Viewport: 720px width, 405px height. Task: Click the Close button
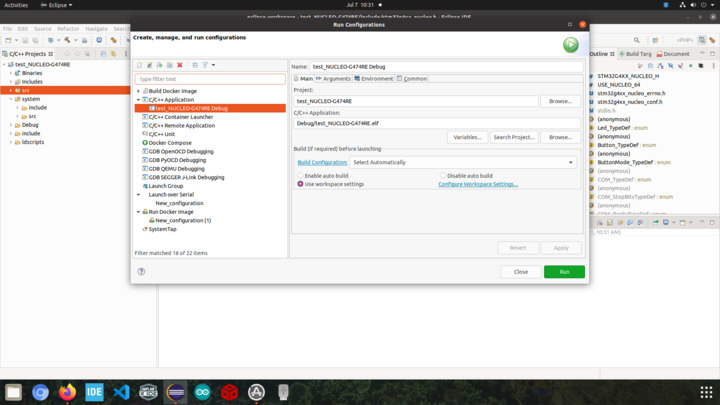[x=521, y=272]
